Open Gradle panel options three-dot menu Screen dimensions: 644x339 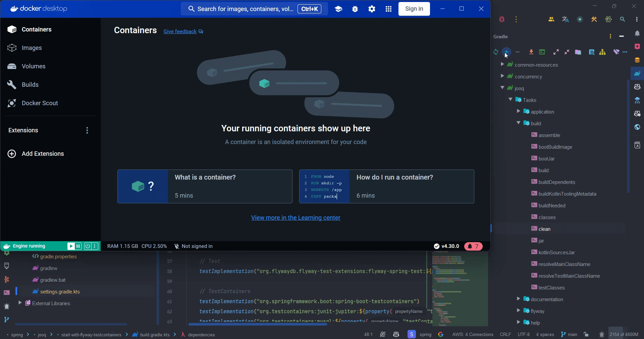(x=610, y=36)
